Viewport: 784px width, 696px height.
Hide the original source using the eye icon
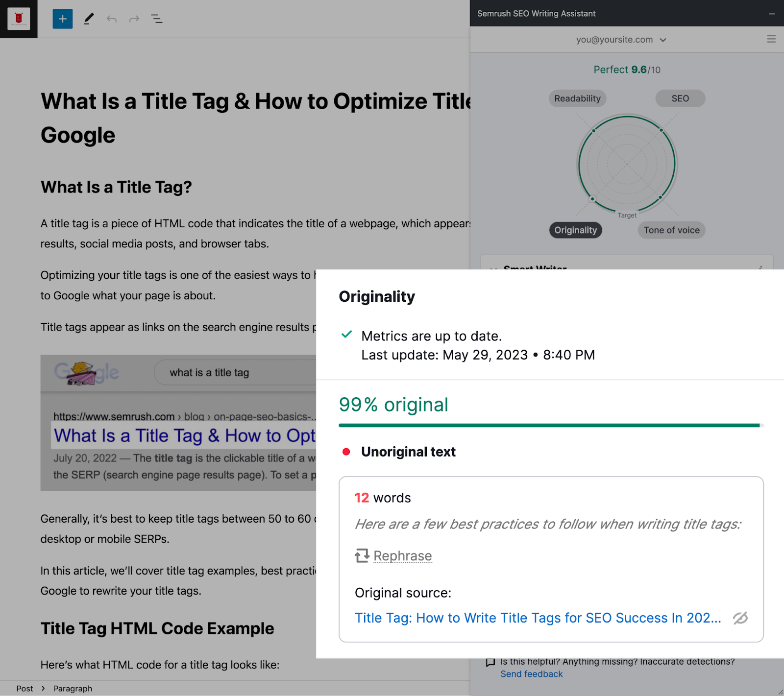[x=740, y=618]
